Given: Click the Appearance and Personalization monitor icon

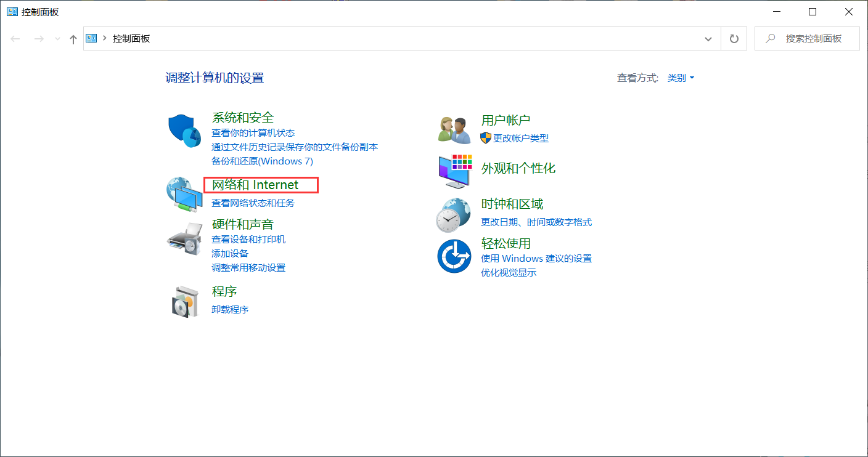Looking at the screenshot, I should click(x=454, y=171).
